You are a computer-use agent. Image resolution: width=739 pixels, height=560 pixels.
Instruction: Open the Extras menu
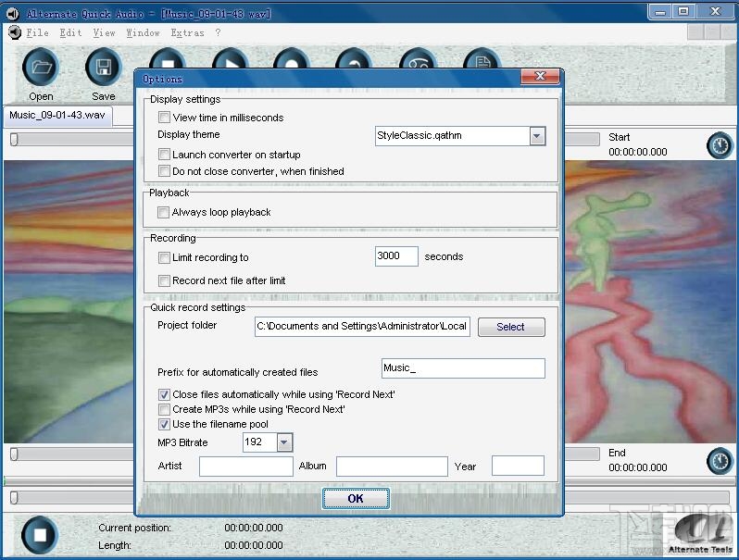click(x=188, y=33)
